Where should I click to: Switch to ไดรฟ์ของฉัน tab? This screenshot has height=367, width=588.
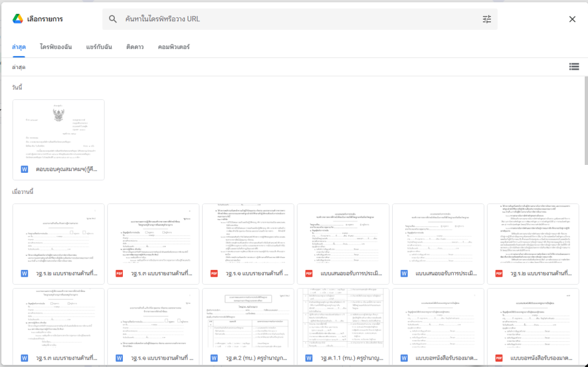(56, 47)
